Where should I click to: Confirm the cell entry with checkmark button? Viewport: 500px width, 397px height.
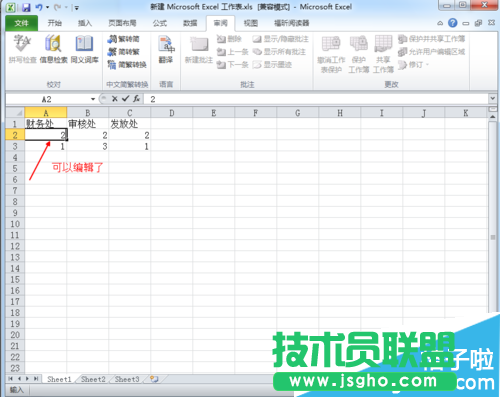[125, 99]
